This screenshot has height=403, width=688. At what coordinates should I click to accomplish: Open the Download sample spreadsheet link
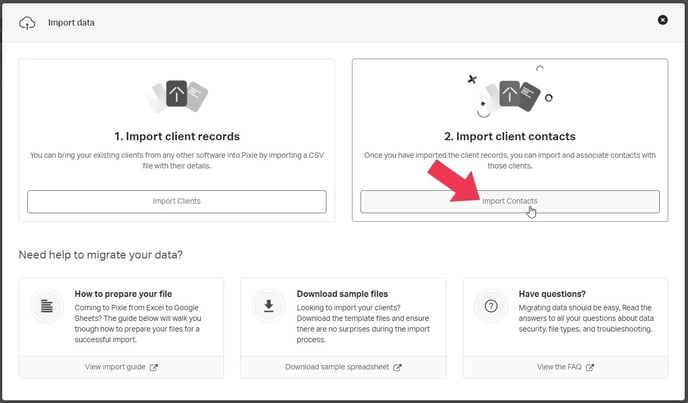pos(337,367)
